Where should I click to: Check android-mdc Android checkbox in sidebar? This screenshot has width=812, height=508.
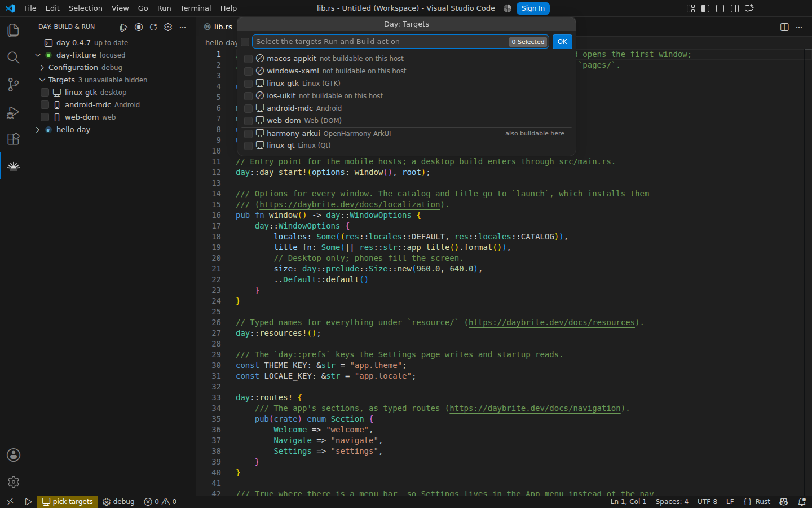point(45,105)
